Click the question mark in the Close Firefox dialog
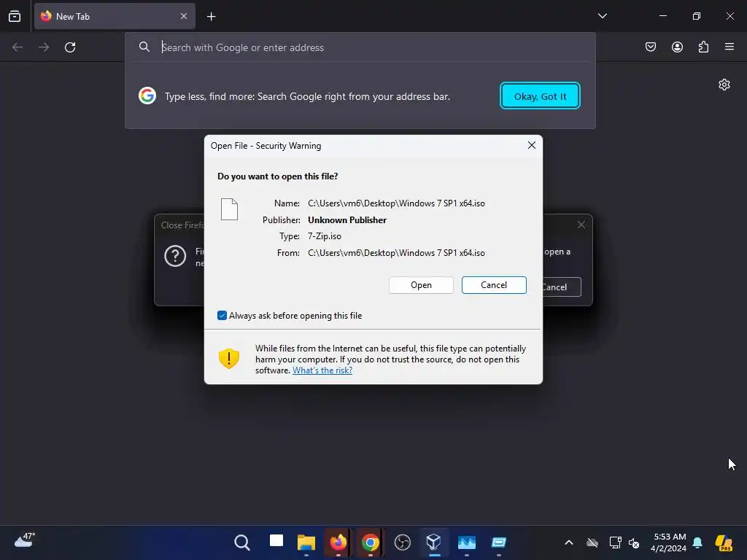 click(175, 256)
